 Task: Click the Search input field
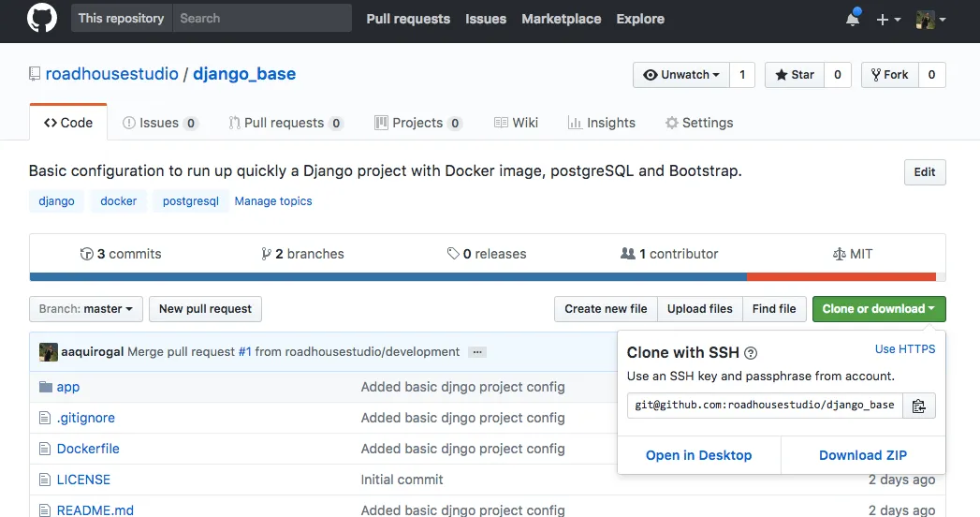(262, 18)
